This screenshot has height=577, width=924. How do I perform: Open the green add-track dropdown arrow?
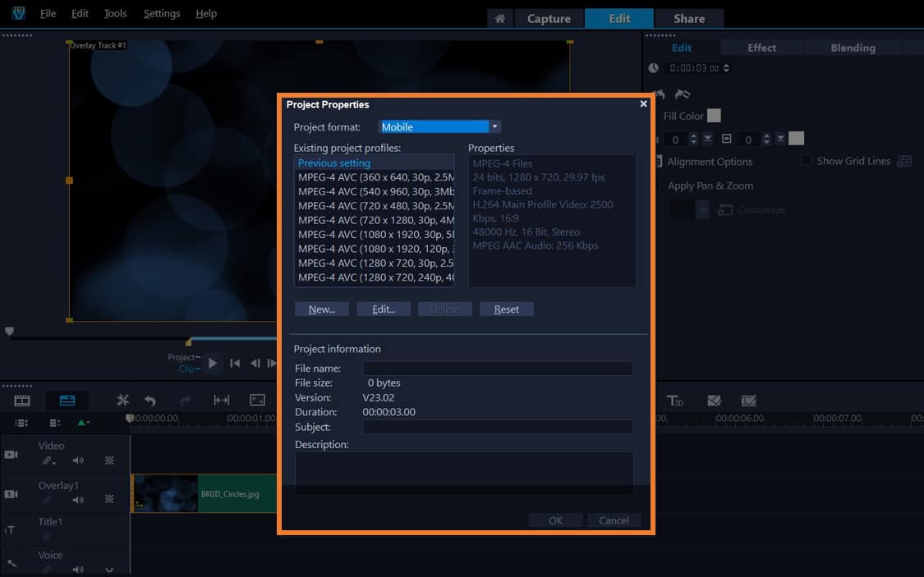coord(87,423)
